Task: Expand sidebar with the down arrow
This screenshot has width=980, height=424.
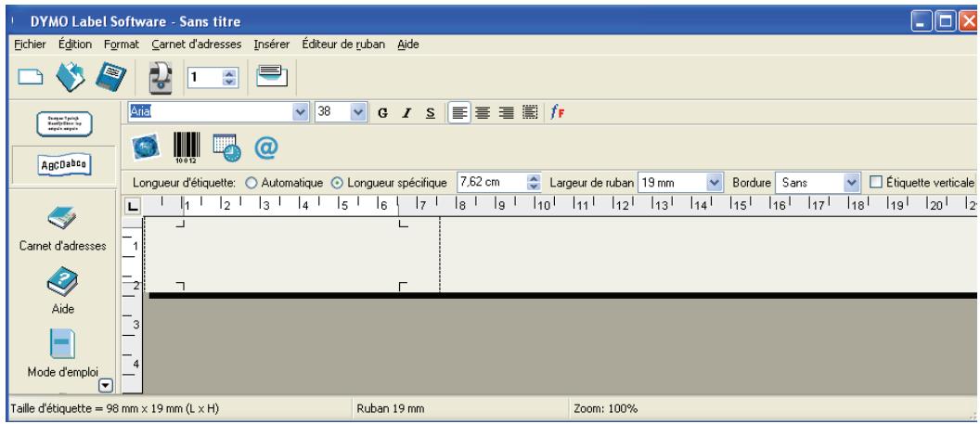Action: (106, 387)
